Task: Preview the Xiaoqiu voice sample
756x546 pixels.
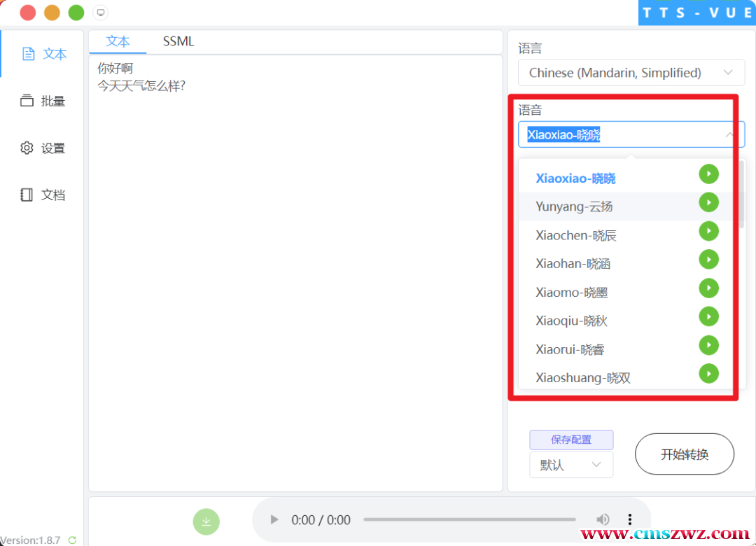Action: pyautogui.click(x=708, y=317)
